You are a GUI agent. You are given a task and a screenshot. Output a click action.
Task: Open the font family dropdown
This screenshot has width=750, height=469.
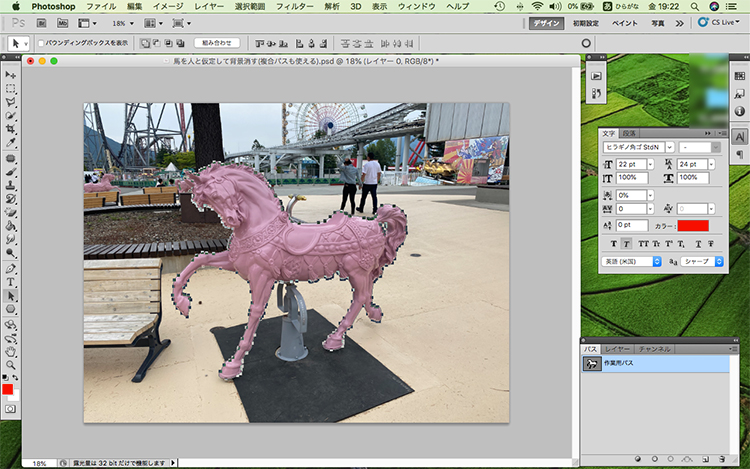670,147
